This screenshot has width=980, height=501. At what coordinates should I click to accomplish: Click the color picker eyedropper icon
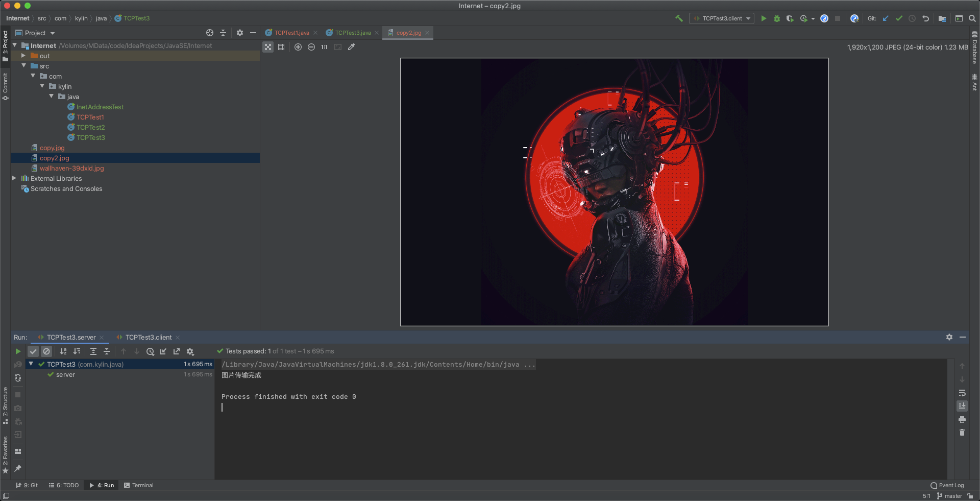tap(351, 47)
